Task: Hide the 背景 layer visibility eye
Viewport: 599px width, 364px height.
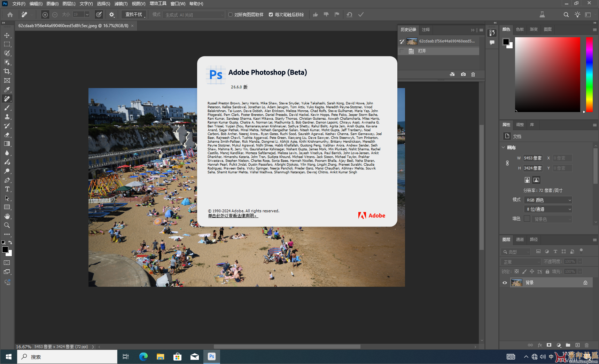Action: click(505, 283)
